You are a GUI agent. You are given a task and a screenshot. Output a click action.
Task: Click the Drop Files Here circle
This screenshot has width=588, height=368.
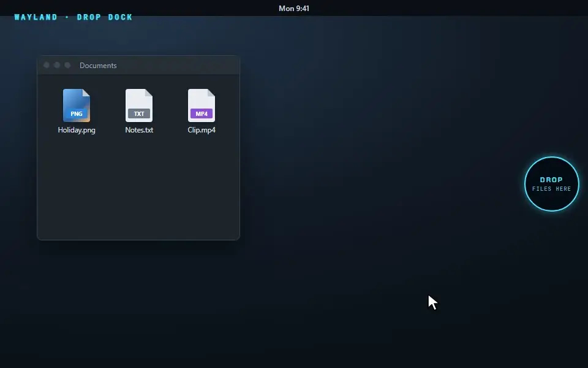click(x=552, y=184)
